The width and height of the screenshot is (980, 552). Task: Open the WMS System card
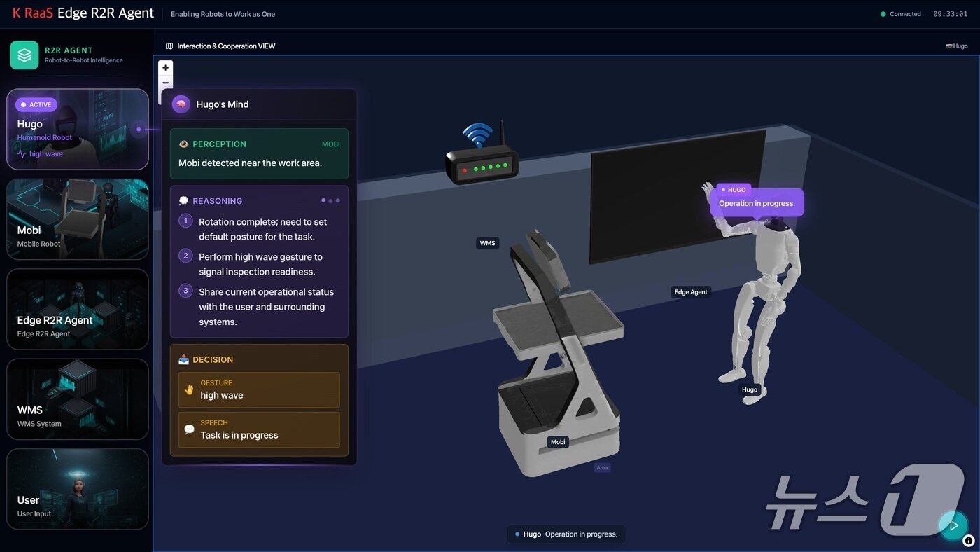(78, 399)
